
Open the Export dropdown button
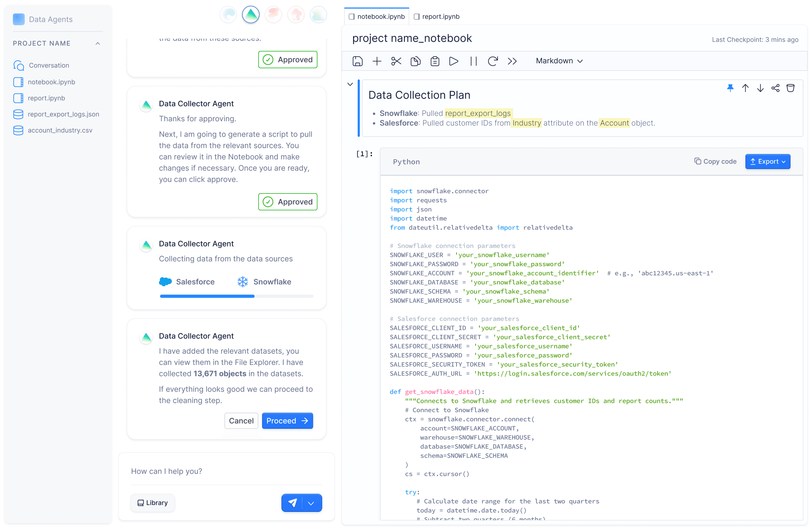click(x=768, y=161)
